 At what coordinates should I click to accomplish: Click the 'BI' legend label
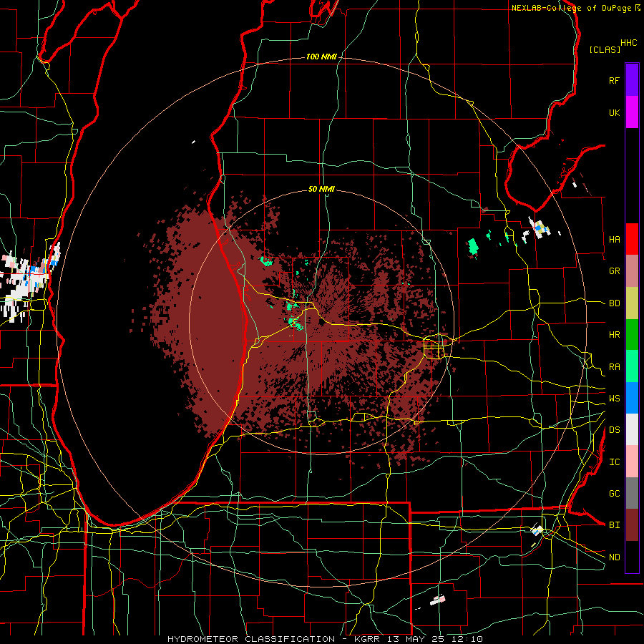[x=614, y=525]
